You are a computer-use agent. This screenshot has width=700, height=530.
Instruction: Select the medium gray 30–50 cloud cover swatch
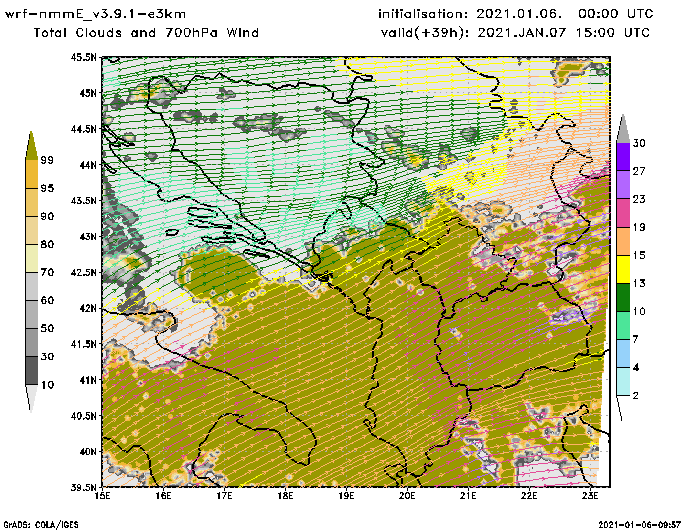(x=32, y=342)
